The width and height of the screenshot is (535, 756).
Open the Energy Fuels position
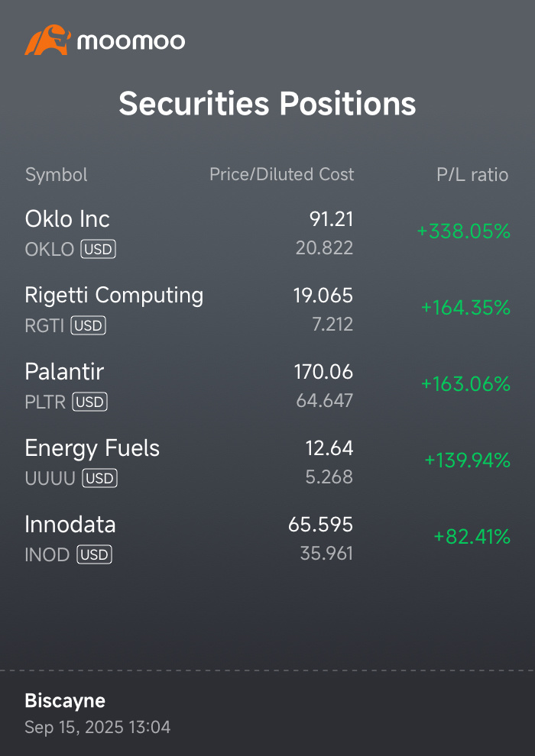pos(267,462)
